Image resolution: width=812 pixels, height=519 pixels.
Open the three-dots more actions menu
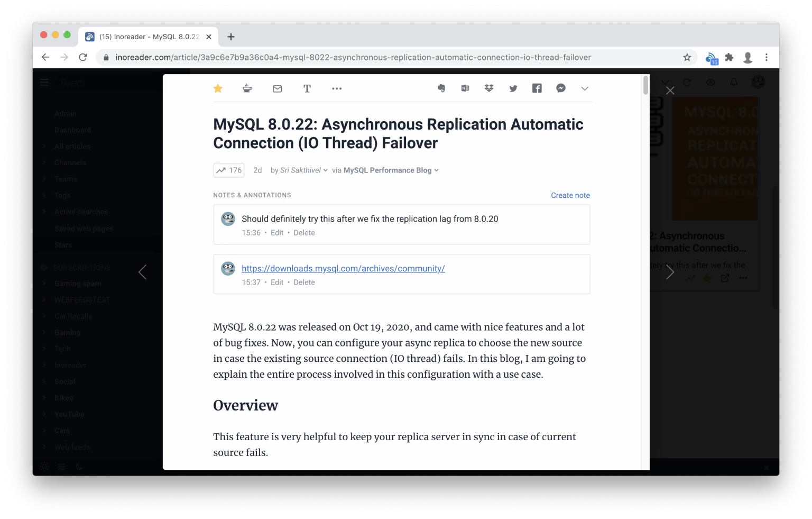click(x=337, y=88)
